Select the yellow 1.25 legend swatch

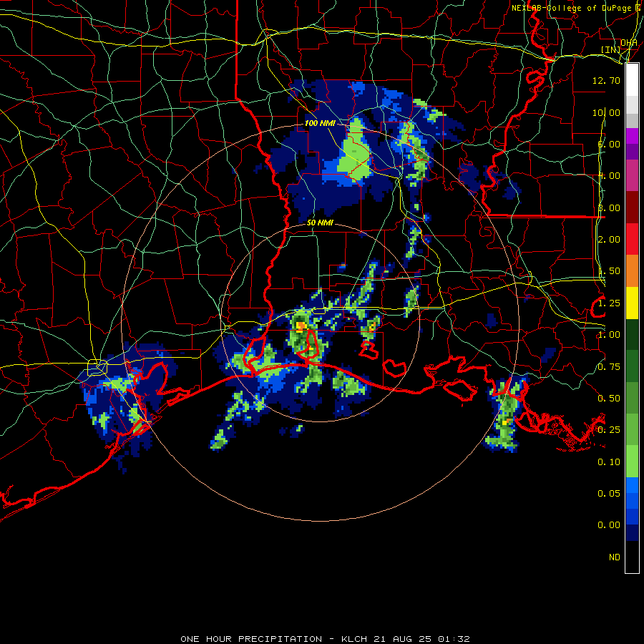[632, 303]
